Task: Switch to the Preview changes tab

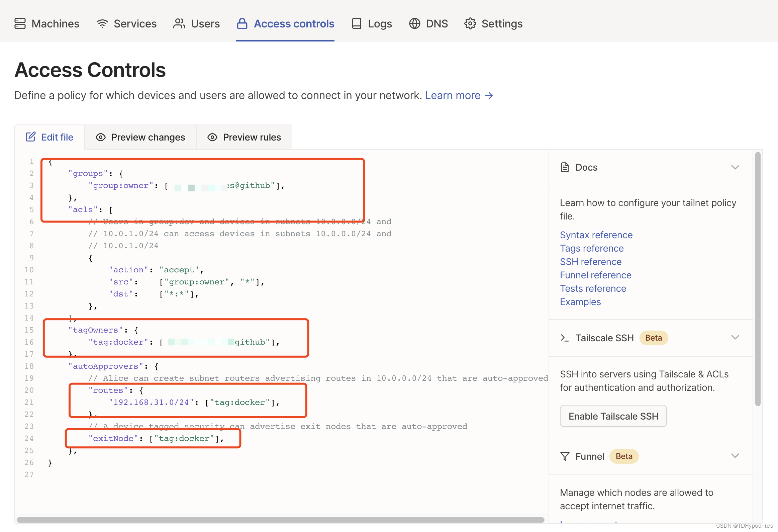Action: click(x=140, y=137)
